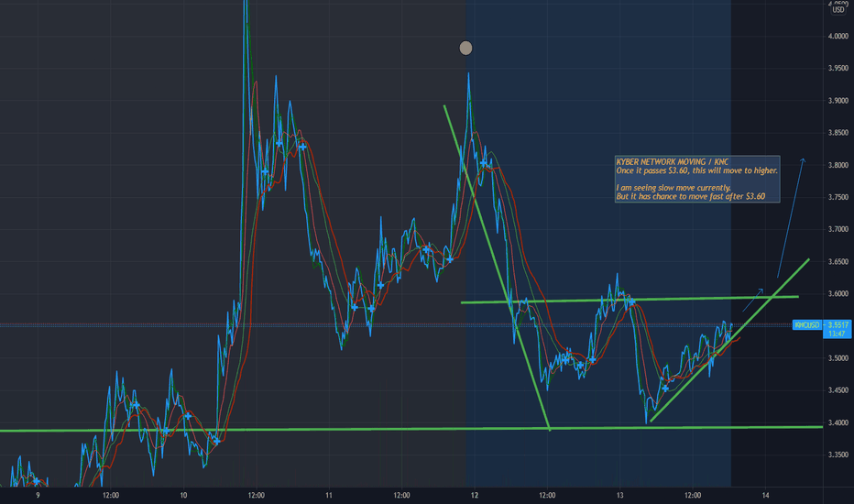Click the date label 14 on time axis
Viewport: 854px width, 504px height.
coord(765,495)
